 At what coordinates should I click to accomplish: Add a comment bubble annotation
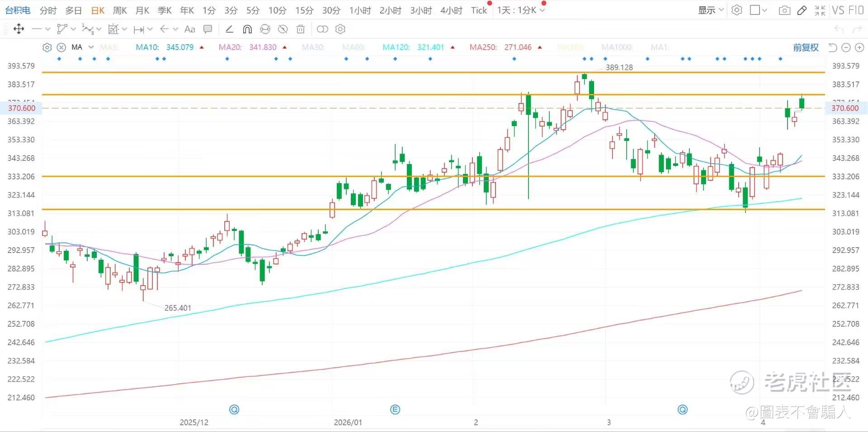[x=208, y=29]
